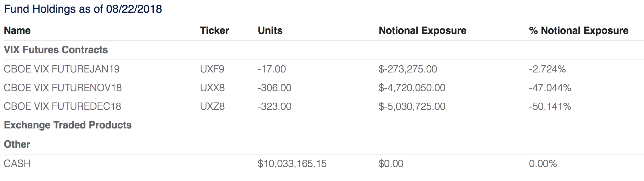The height and width of the screenshot is (181, 644).
Task: Click CBOE VIX FUTUREDEC18 holding name
Action: click(62, 106)
